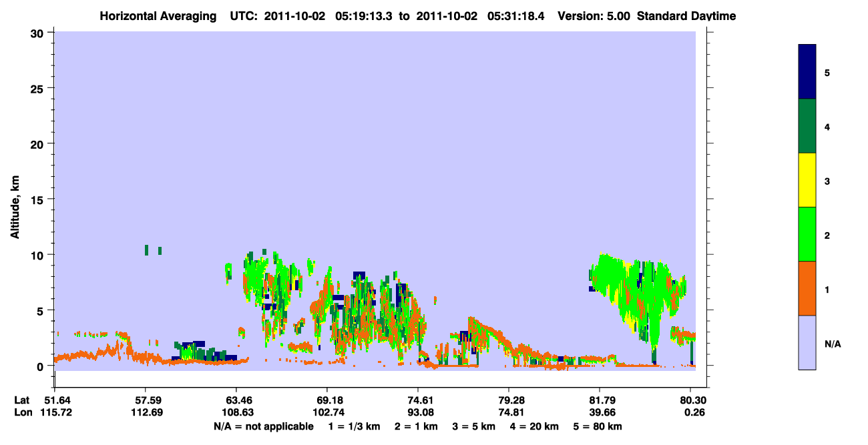Click 'Version: 5.00' in the title

[x=594, y=16]
